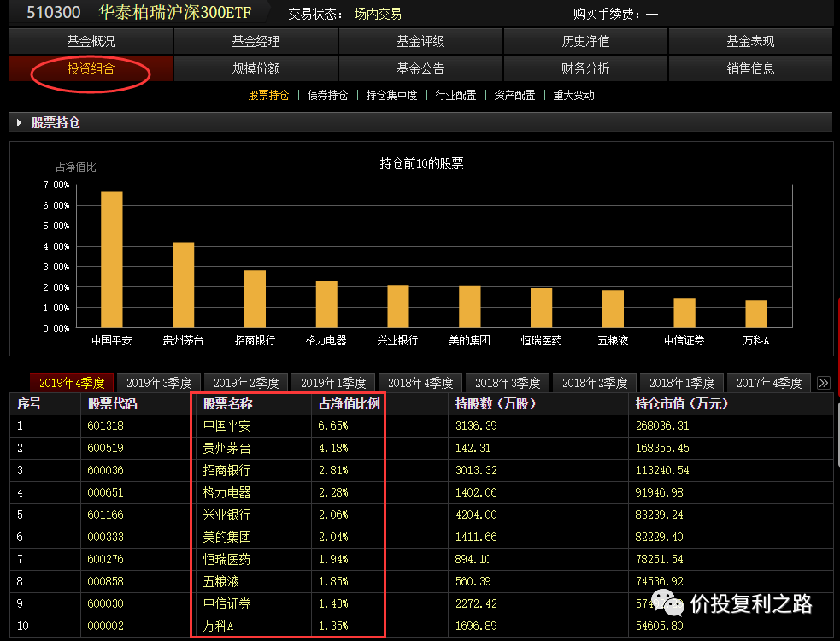Viewport: 840px width, 641px height.
Task: Click the 招商银行 bar in the chart
Action: [x=255, y=298]
